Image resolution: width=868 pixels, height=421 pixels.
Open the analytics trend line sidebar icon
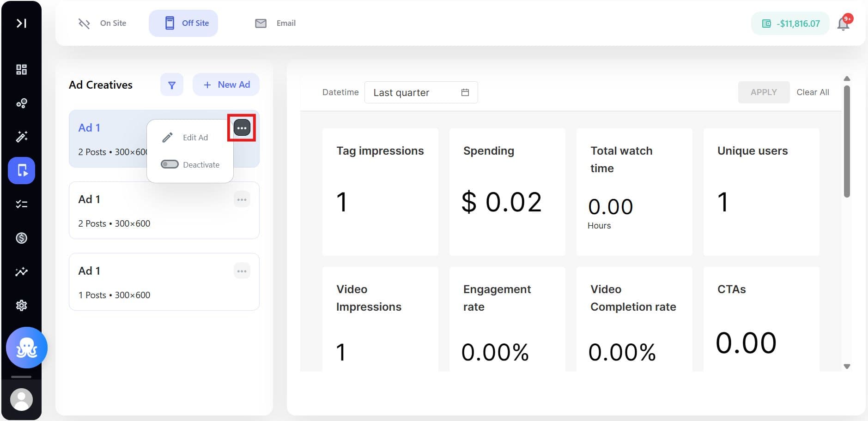click(21, 272)
